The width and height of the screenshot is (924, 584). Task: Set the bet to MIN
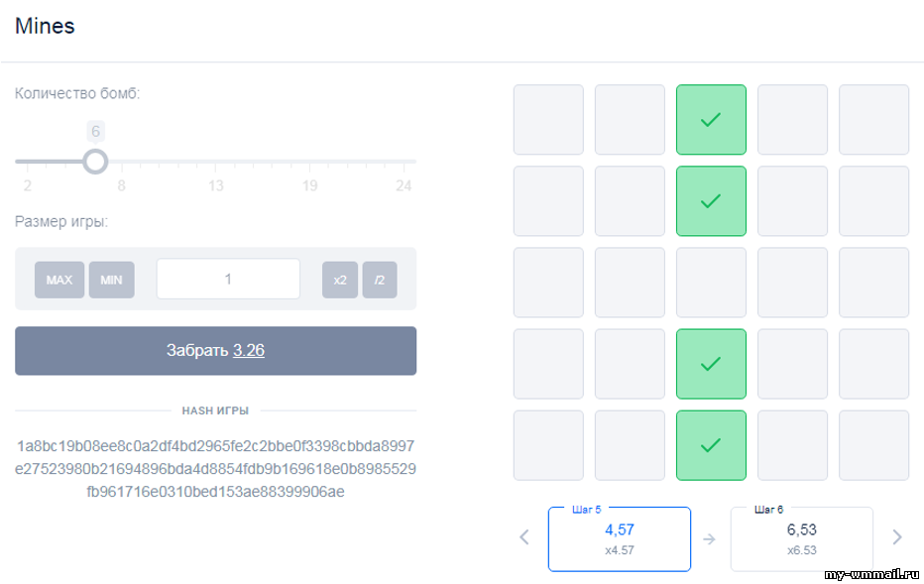(x=111, y=280)
